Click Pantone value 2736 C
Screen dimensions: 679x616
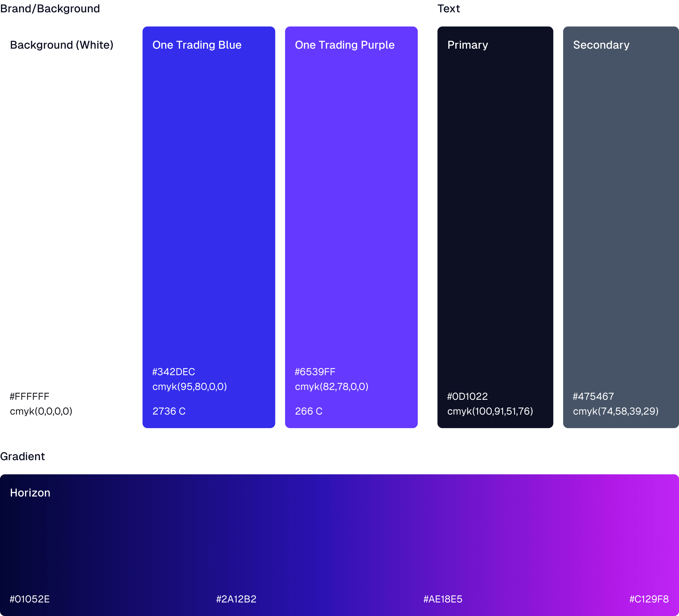[x=169, y=411]
